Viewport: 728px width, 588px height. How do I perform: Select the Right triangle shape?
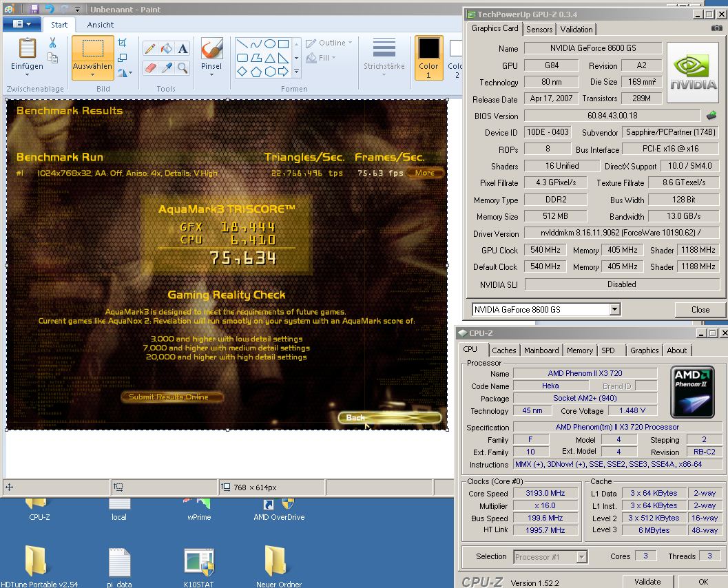(283, 58)
